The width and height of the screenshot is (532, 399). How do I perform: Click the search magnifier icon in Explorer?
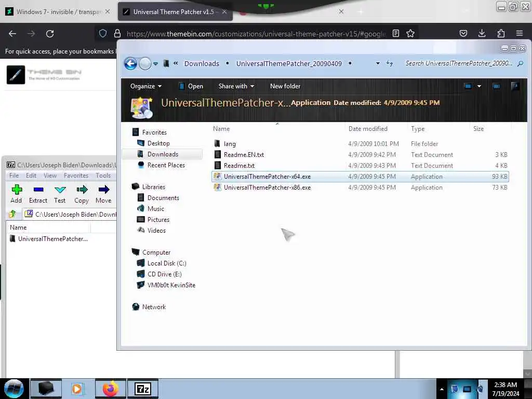point(521,63)
